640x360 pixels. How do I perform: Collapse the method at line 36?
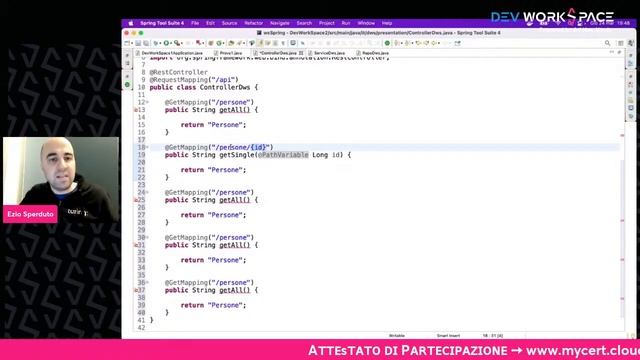click(x=147, y=282)
